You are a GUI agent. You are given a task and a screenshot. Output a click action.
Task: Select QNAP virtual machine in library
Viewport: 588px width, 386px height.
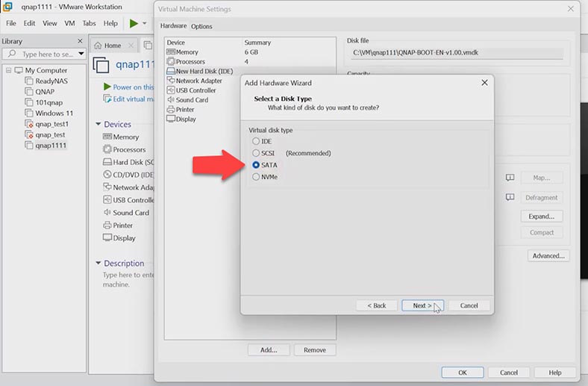(x=40, y=92)
